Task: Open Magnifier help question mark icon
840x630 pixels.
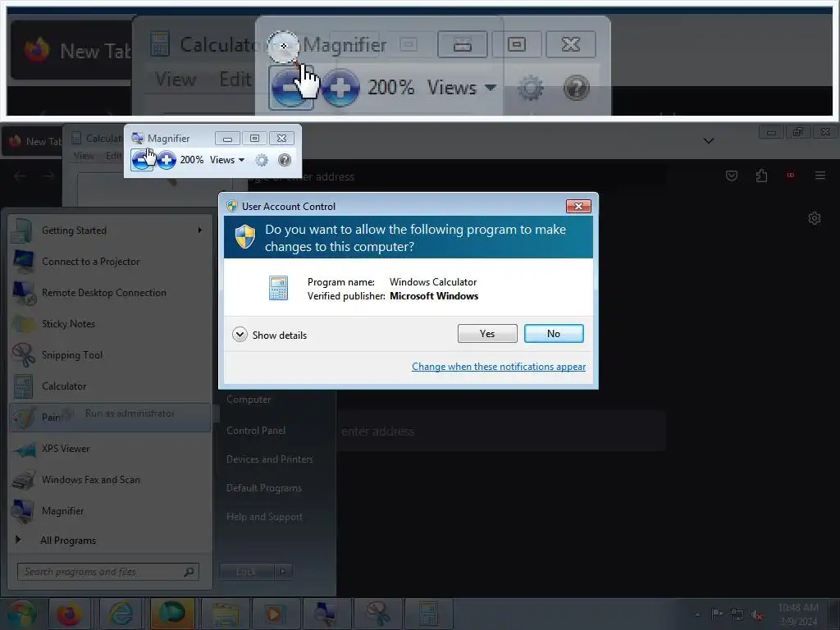Action: tap(285, 160)
